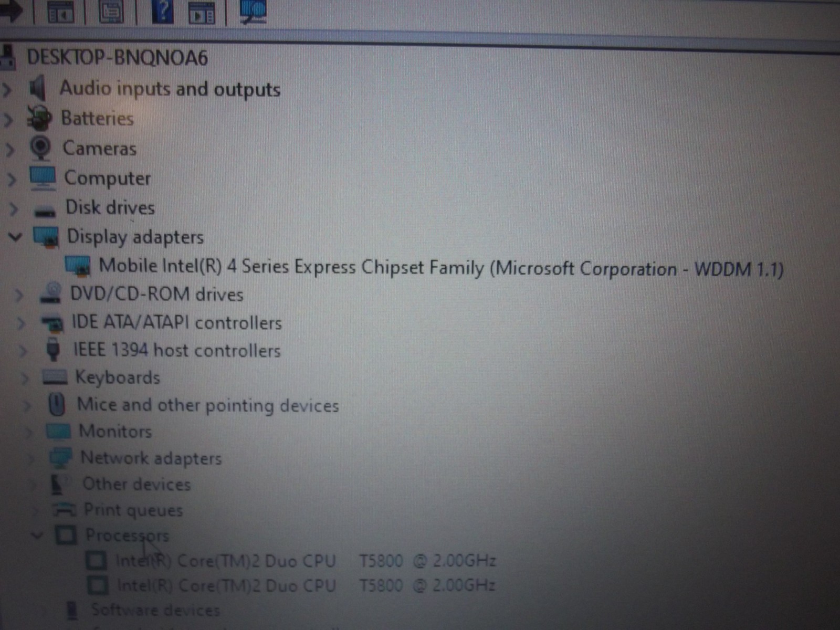Select the 'Disk drives' label

(110, 207)
